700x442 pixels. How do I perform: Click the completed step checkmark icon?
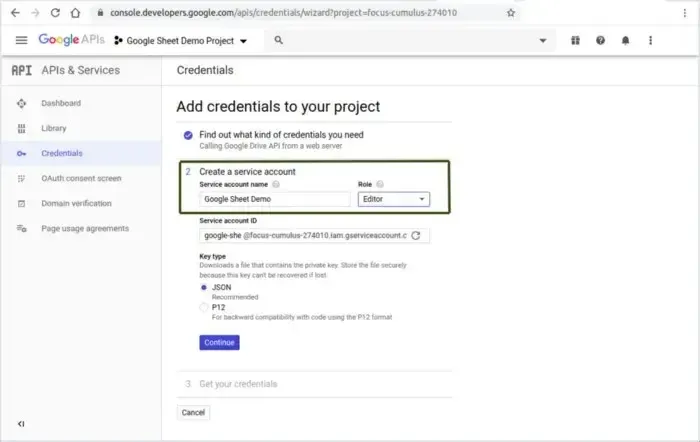pyautogui.click(x=188, y=135)
